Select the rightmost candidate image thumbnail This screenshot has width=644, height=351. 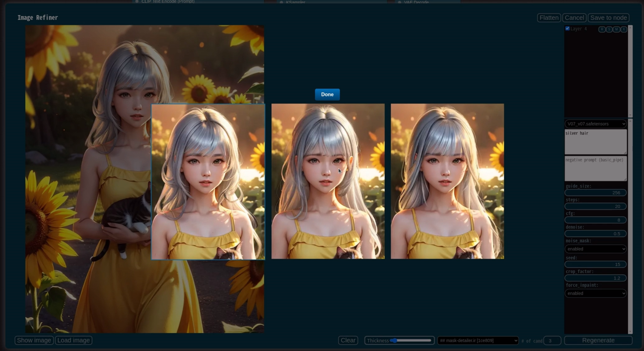(x=447, y=181)
